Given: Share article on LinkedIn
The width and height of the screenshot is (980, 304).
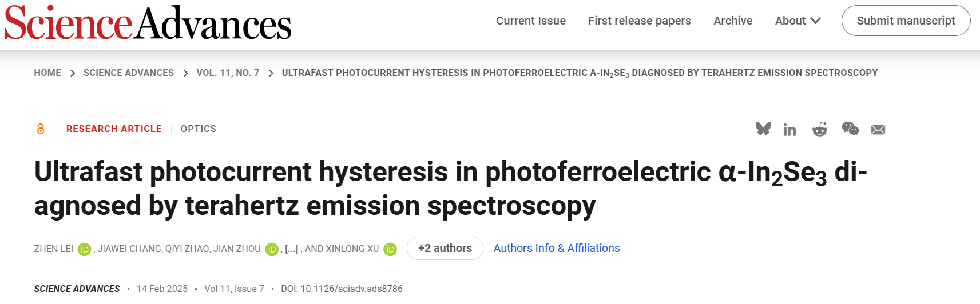Looking at the screenshot, I should point(789,130).
